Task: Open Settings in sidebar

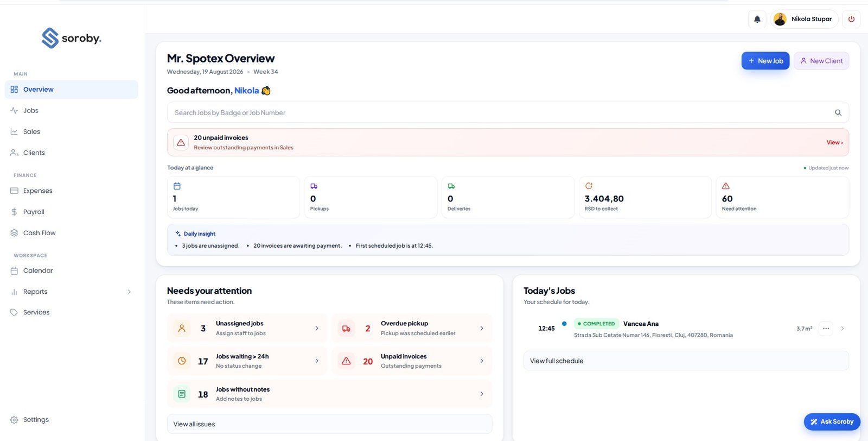Action: tap(72, 420)
